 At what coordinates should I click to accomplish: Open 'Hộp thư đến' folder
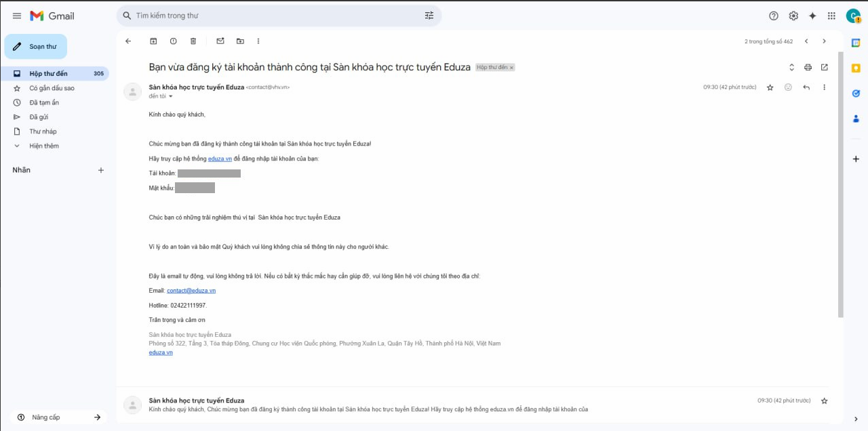(54, 74)
